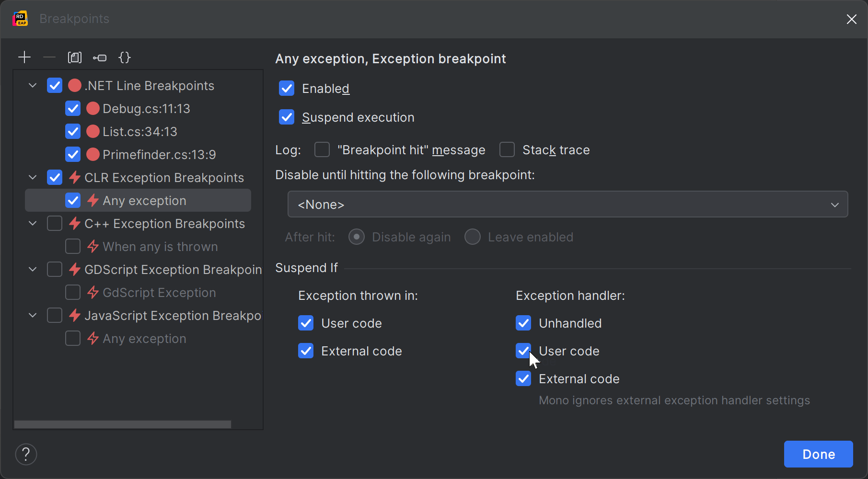Select the GdScript Exception tree item
The width and height of the screenshot is (868, 479).
point(159,293)
